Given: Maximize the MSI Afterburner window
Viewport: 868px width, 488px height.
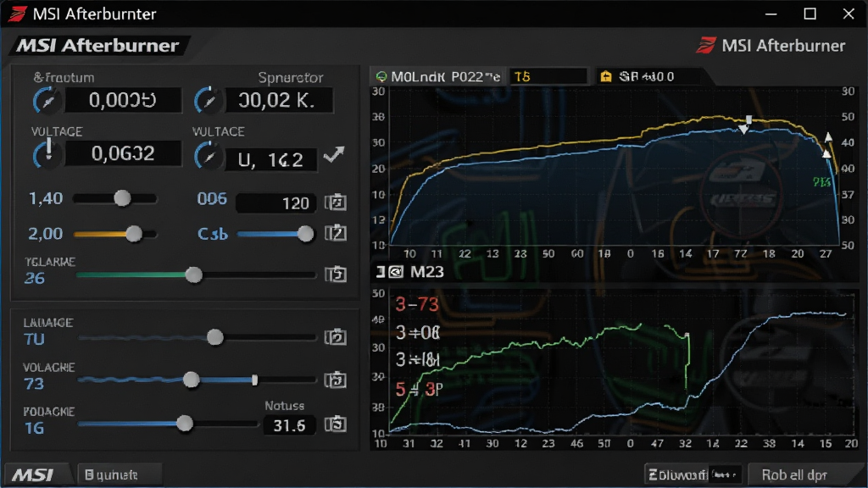Looking at the screenshot, I should click(x=810, y=14).
